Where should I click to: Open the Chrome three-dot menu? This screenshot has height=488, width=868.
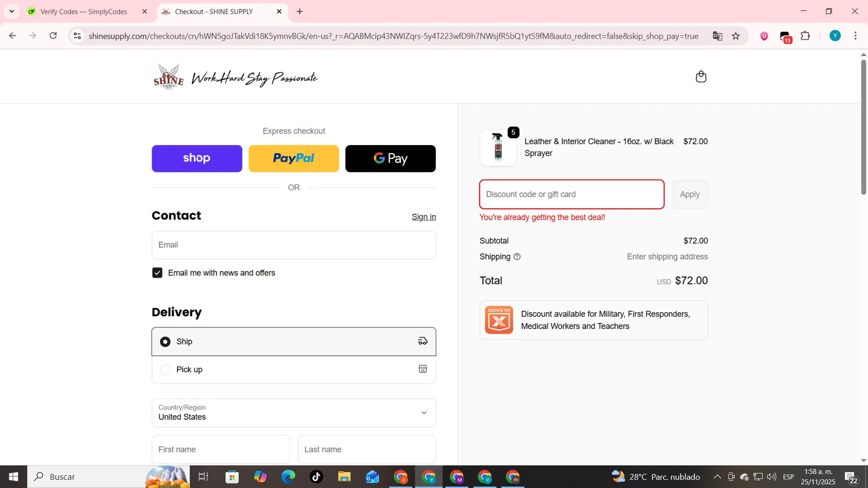[x=856, y=36]
